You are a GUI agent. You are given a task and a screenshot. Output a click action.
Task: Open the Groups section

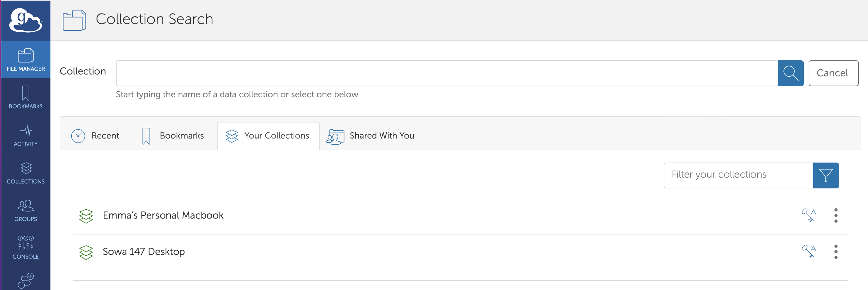click(x=26, y=210)
